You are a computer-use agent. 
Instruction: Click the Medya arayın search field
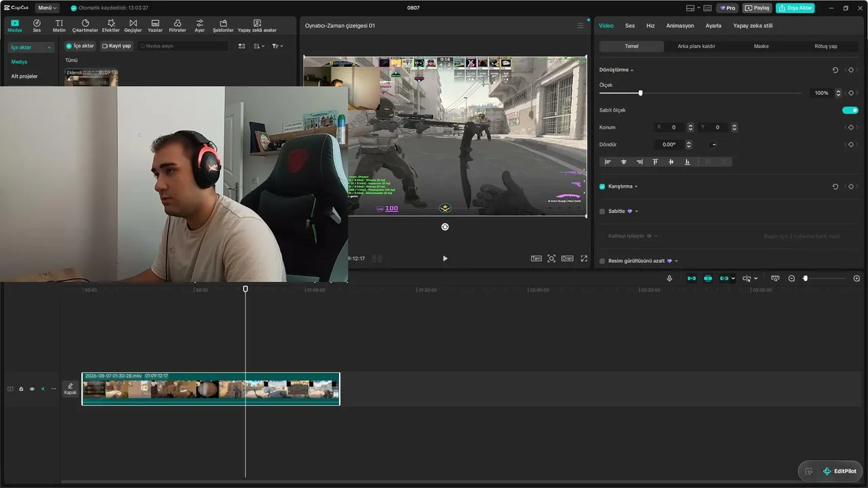[x=184, y=46]
